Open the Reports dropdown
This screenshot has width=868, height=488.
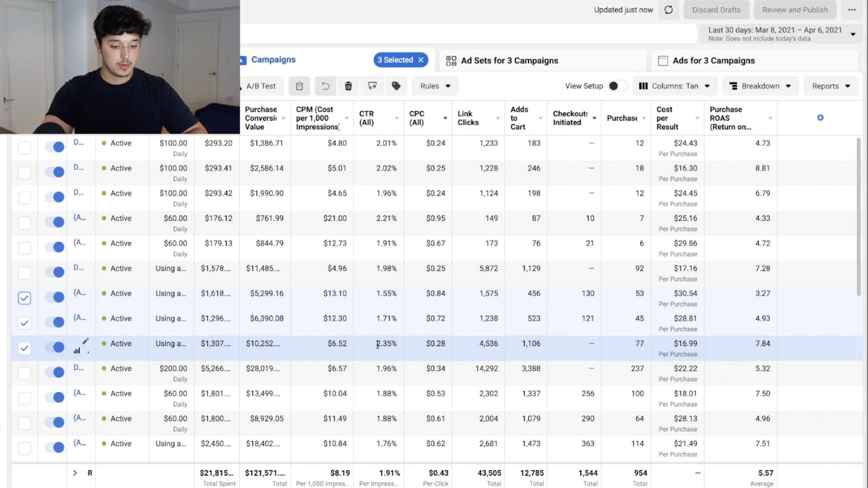tap(831, 86)
